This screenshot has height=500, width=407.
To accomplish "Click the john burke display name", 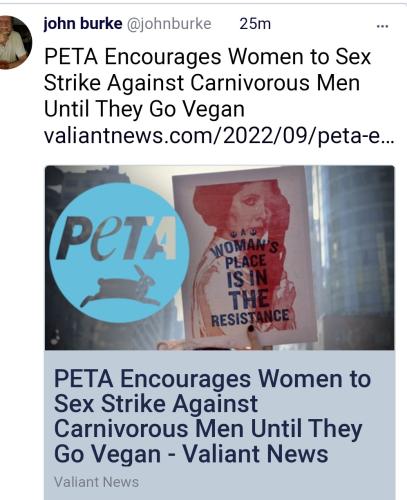I will [83, 23].
